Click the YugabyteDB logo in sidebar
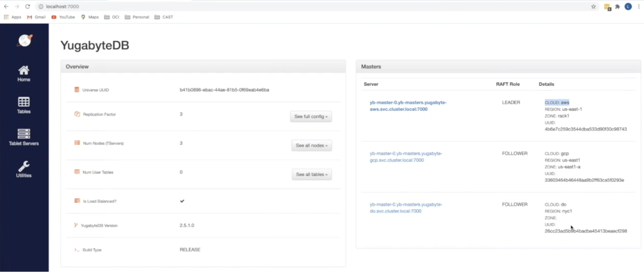This screenshot has height=272, width=644. (25, 41)
